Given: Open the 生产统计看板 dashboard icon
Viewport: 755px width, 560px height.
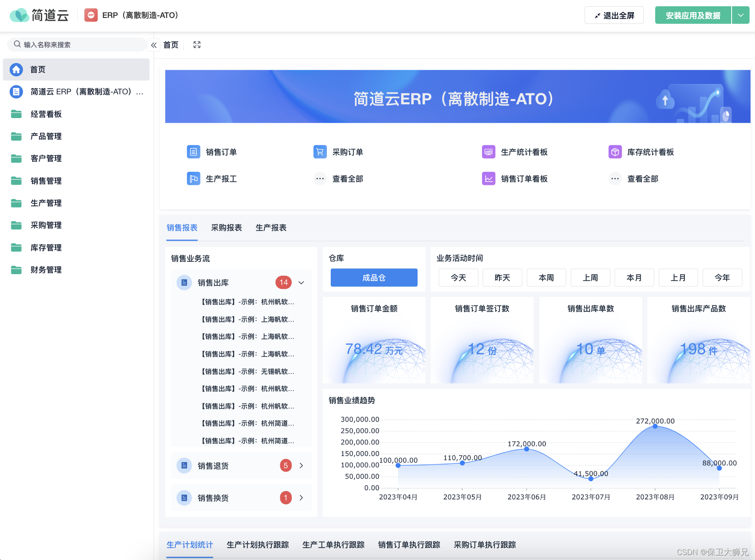Looking at the screenshot, I should coord(488,152).
